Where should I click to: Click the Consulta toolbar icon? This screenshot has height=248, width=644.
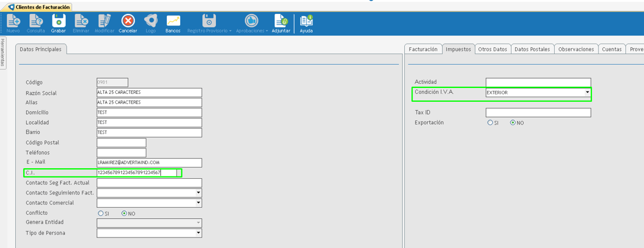pos(36,23)
